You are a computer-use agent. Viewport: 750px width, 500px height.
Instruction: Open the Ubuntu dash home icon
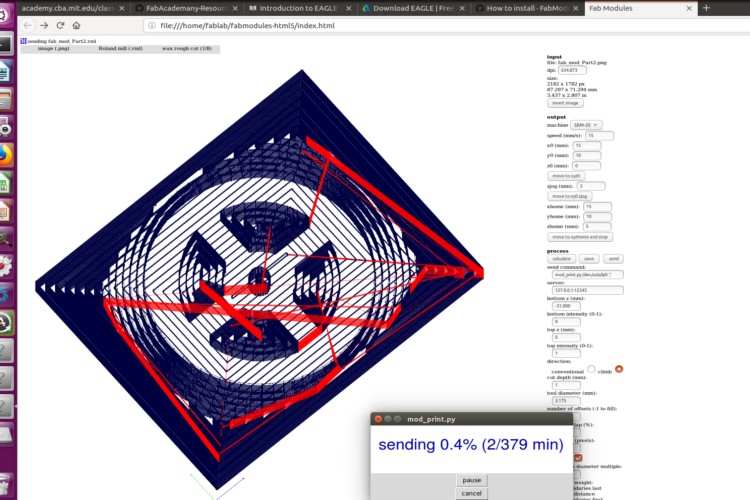coord(5,15)
